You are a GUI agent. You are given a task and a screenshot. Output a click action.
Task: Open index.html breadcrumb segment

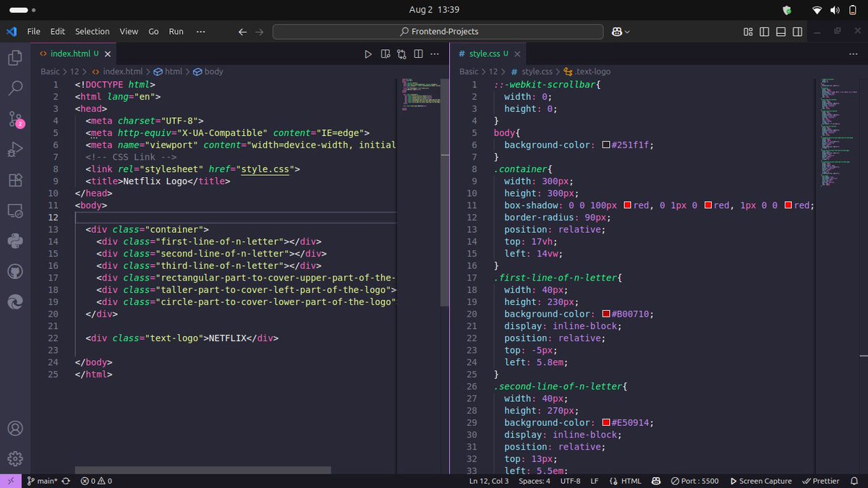pos(117,72)
